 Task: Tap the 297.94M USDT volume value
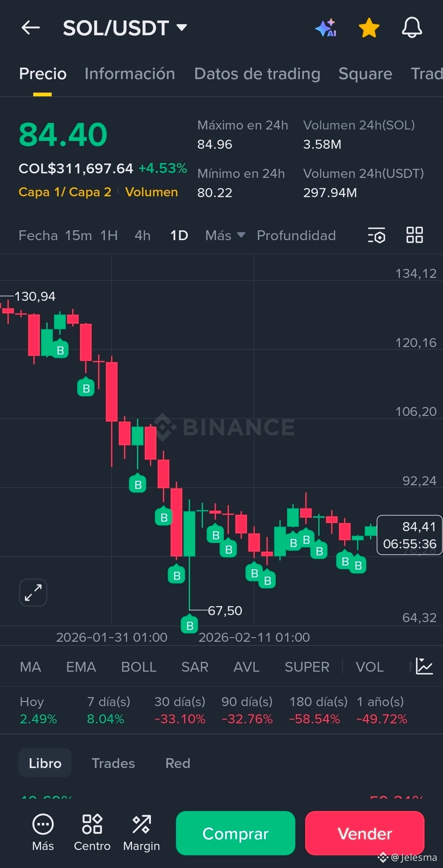[330, 193]
